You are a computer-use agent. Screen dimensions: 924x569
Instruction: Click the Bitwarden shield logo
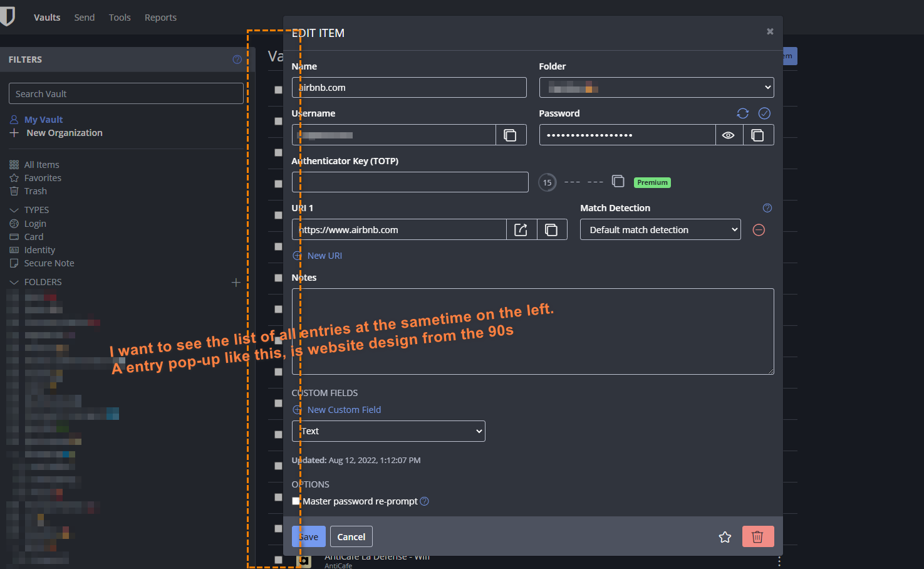point(8,16)
